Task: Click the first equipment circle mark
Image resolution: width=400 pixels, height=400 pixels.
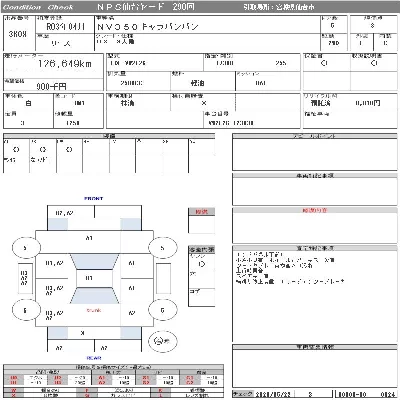Action: [x=16, y=150]
